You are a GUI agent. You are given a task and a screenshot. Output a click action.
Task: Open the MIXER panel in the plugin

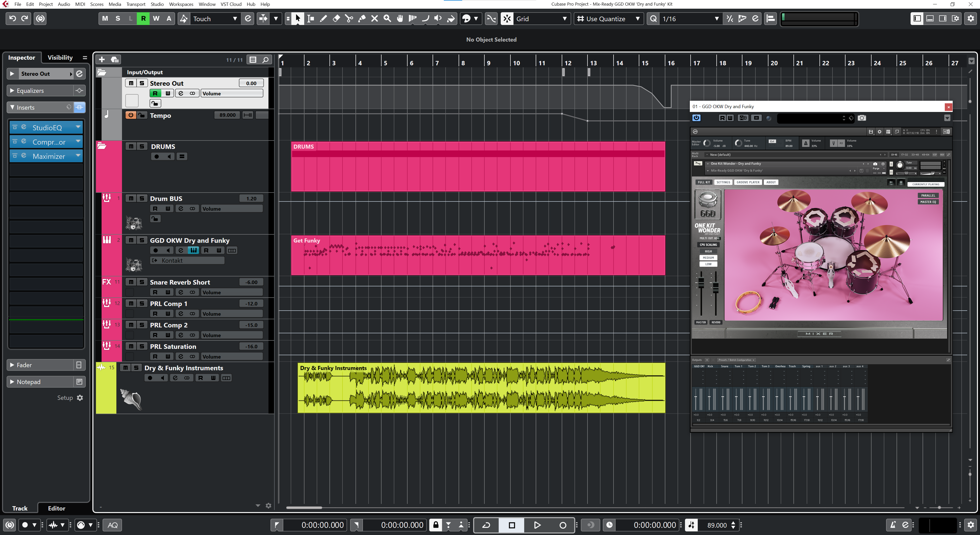pos(819,334)
